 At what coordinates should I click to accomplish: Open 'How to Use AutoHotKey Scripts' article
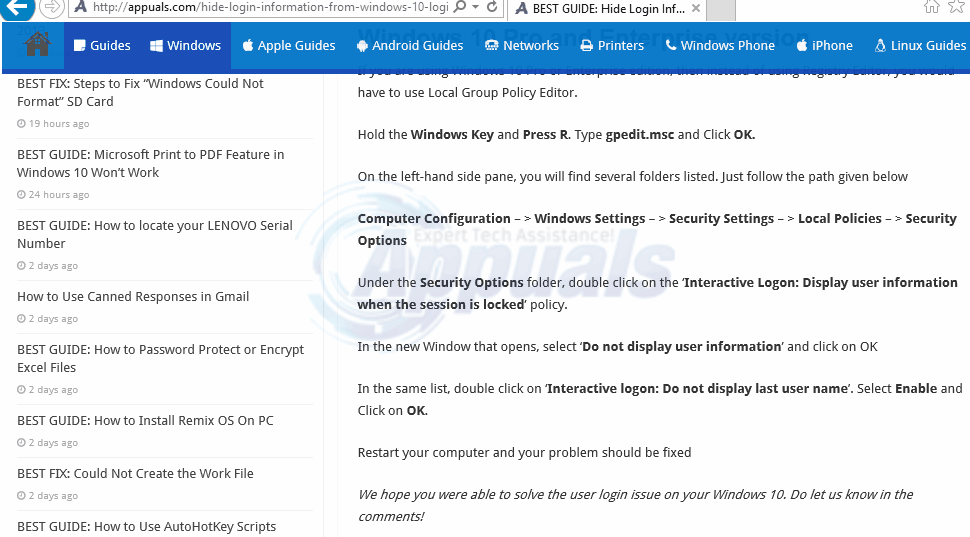click(x=147, y=526)
